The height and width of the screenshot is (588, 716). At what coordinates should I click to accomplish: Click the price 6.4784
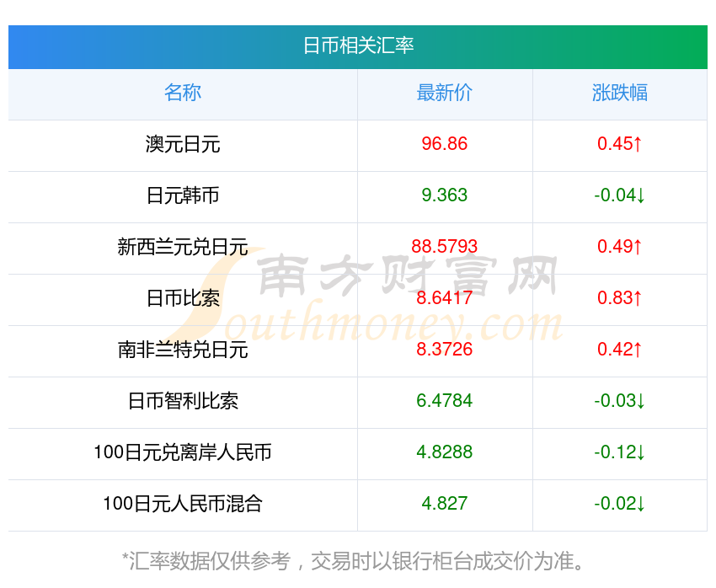click(x=444, y=400)
